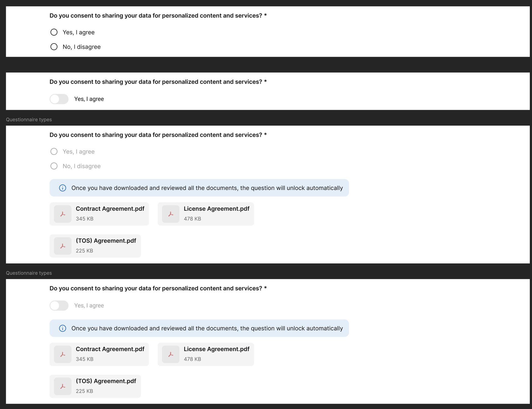
Task: Click the info icon in the upper unlock notice
Action: [x=63, y=188]
